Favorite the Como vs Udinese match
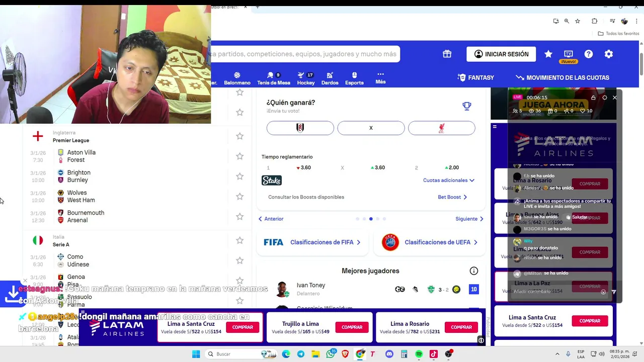The image size is (644, 362). tap(240, 260)
